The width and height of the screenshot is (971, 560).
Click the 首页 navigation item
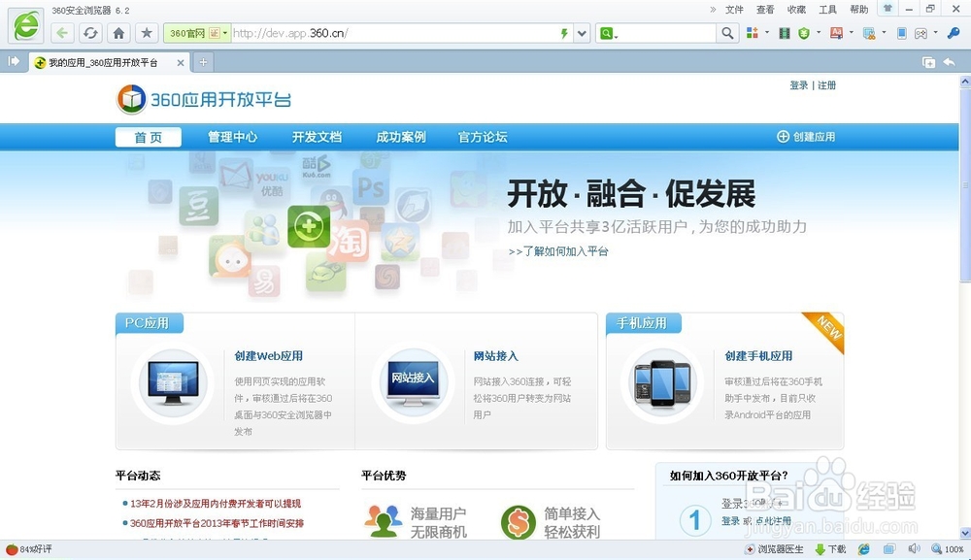point(148,138)
